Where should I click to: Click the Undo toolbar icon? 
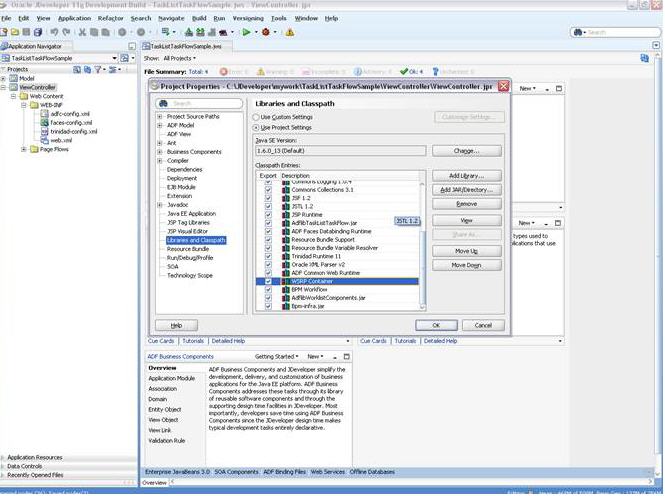54,32
